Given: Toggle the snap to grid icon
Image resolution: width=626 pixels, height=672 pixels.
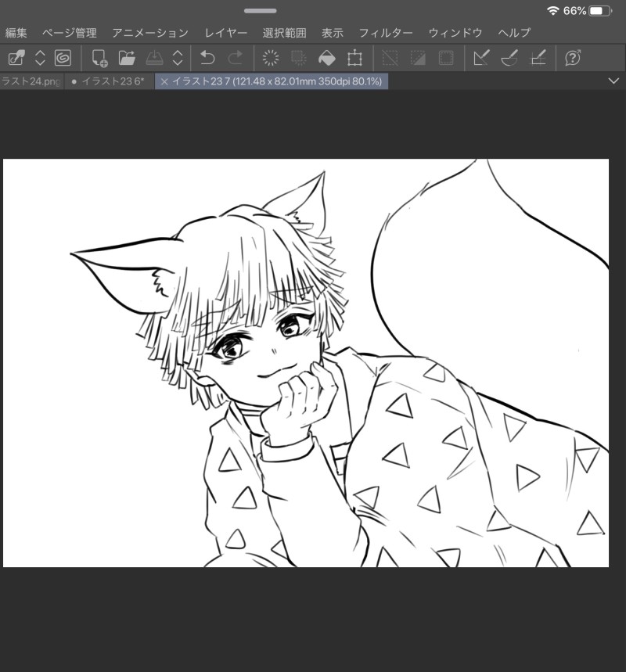Looking at the screenshot, I should (x=538, y=58).
